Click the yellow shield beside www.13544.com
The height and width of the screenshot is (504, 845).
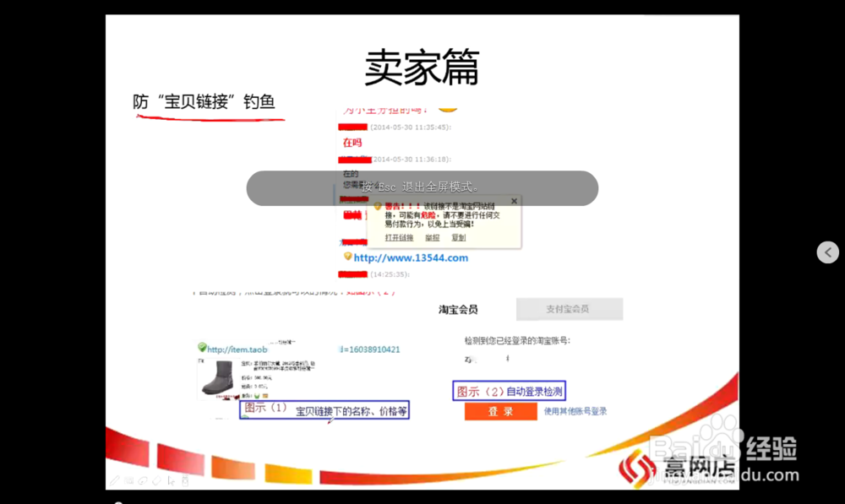346,257
